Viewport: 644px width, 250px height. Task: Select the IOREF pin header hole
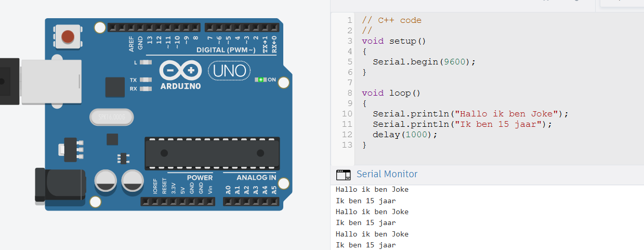point(154,201)
